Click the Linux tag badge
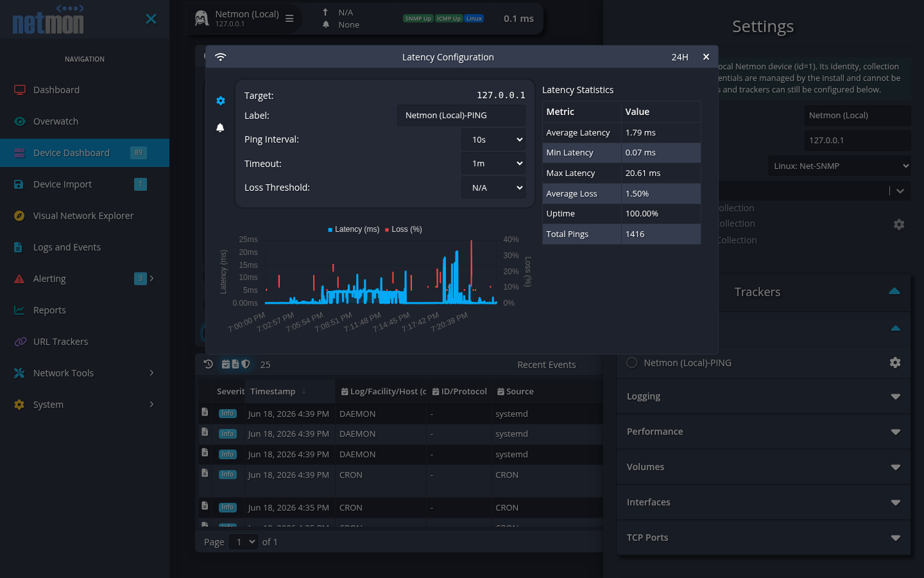The height and width of the screenshot is (578, 924). (x=474, y=19)
